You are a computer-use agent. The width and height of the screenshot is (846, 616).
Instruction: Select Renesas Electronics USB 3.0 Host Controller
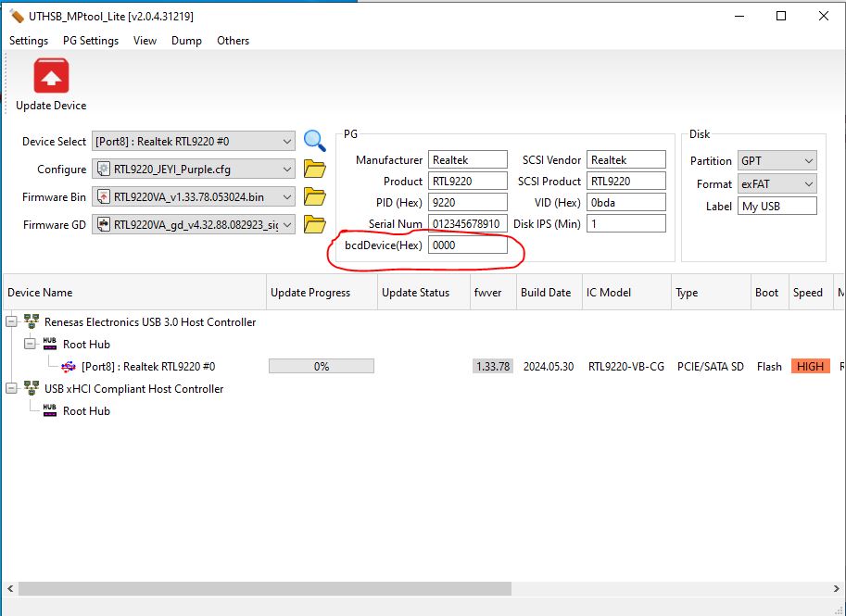pyautogui.click(x=150, y=322)
